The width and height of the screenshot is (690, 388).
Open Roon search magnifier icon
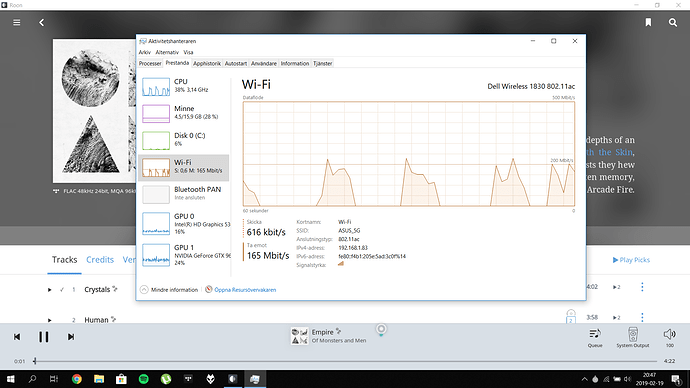(x=673, y=22)
